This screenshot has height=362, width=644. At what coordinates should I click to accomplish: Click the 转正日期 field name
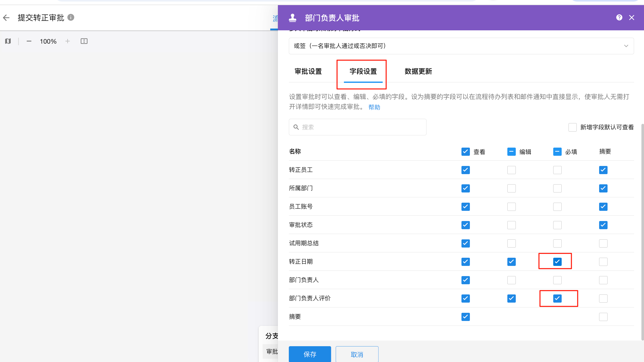pyautogui.click(x=301, y=262)
